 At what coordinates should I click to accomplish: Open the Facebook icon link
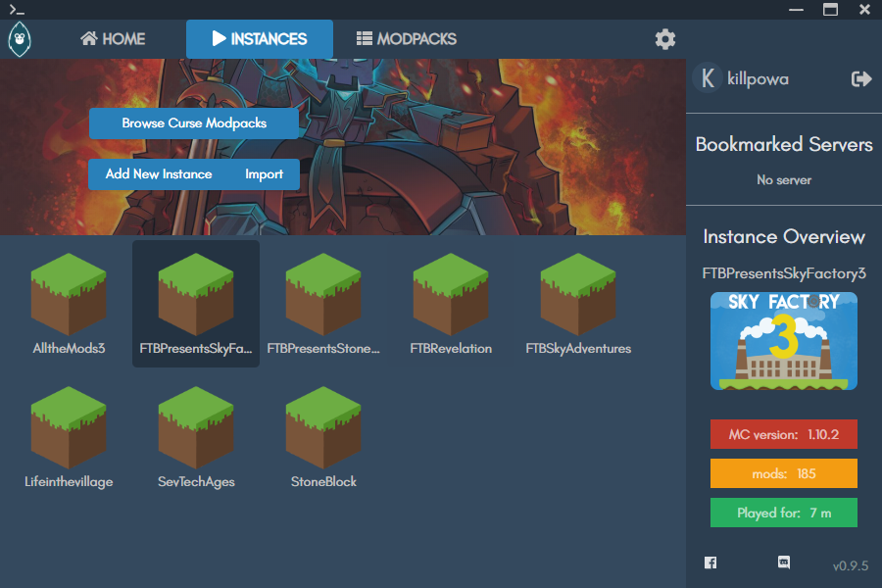(710, 563)
